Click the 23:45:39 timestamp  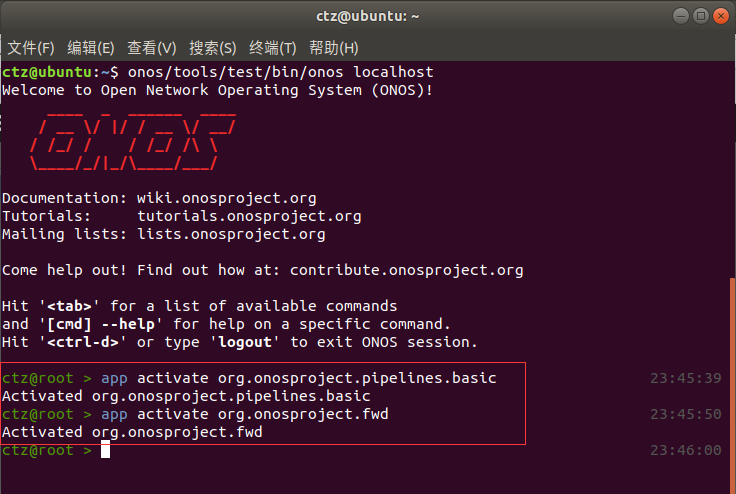(x=685, y=378)
